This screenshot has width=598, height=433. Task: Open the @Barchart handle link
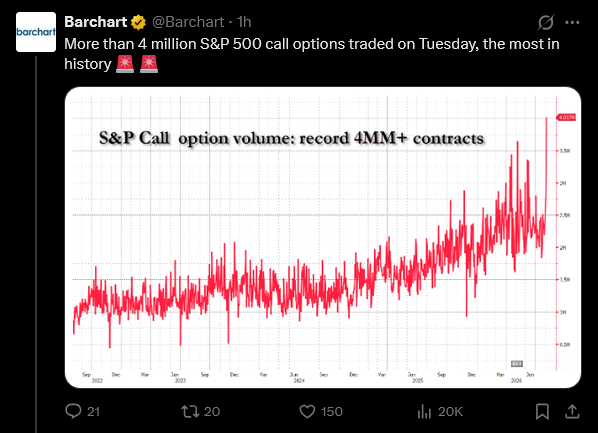click(x=188, y=22)
